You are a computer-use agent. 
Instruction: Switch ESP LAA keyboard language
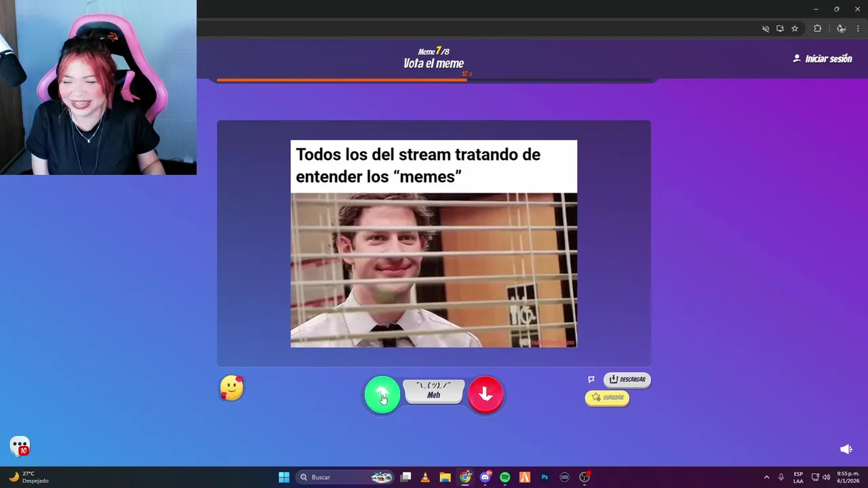click(x=798, y=477)
